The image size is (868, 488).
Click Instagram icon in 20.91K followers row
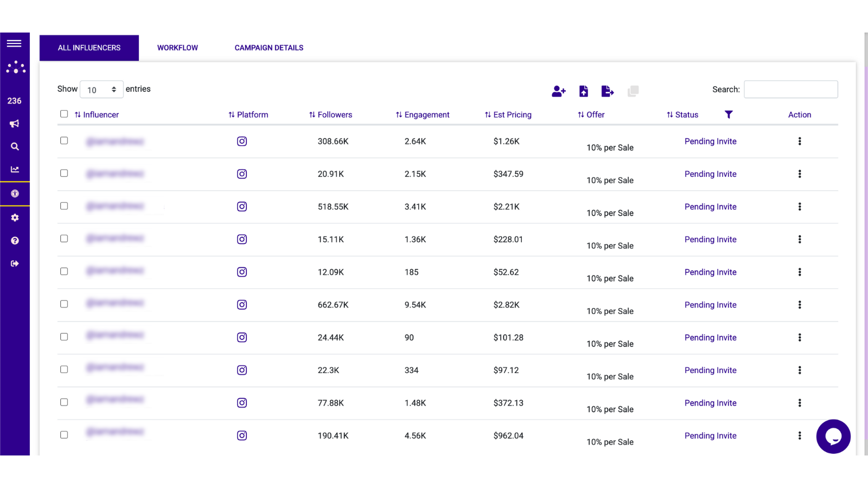[x=242, y=174]
